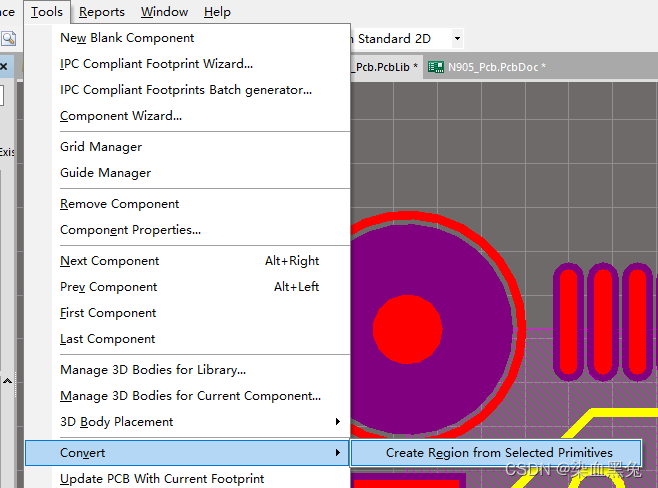This screenshot has width=658, height=488.
Task: Open the Tools menu
Action: click(47, 12)
